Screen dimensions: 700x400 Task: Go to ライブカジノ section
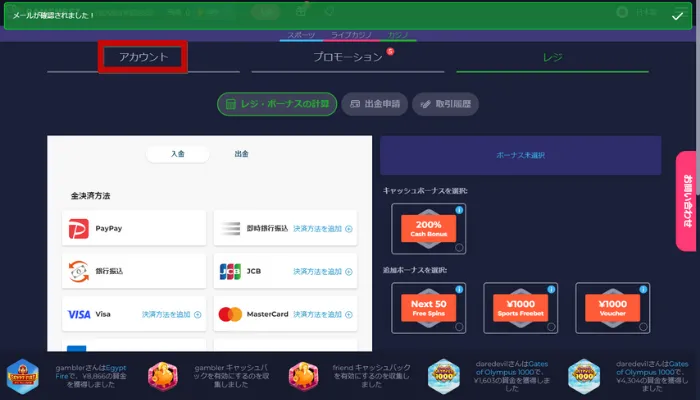coord(352,35)
